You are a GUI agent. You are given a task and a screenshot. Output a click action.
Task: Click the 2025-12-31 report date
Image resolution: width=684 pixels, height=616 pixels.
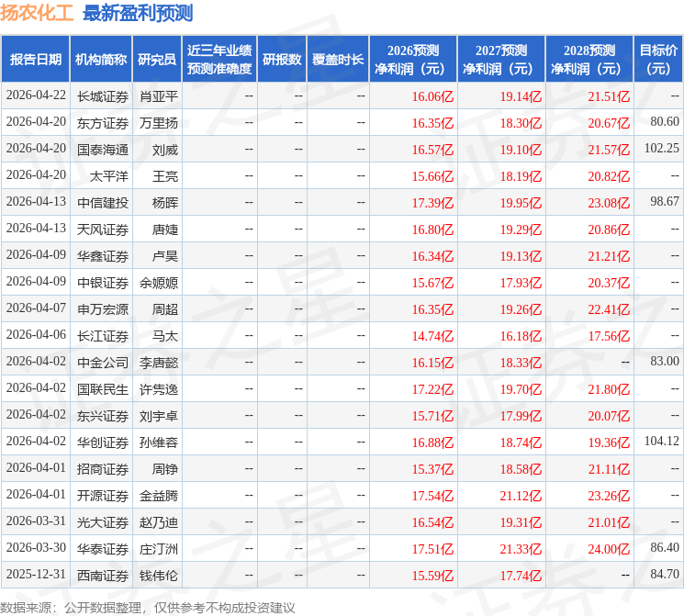[36, 574]
